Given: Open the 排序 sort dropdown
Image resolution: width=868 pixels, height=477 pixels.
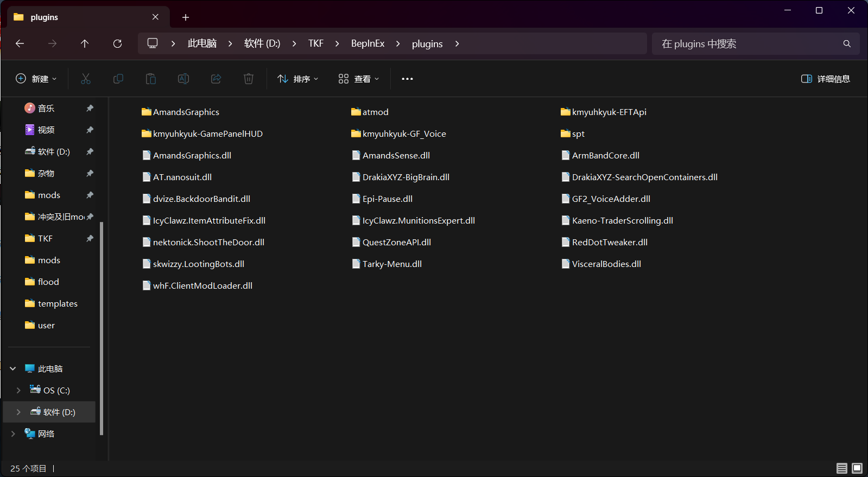Looking at the screenshot, I should 298,79.
